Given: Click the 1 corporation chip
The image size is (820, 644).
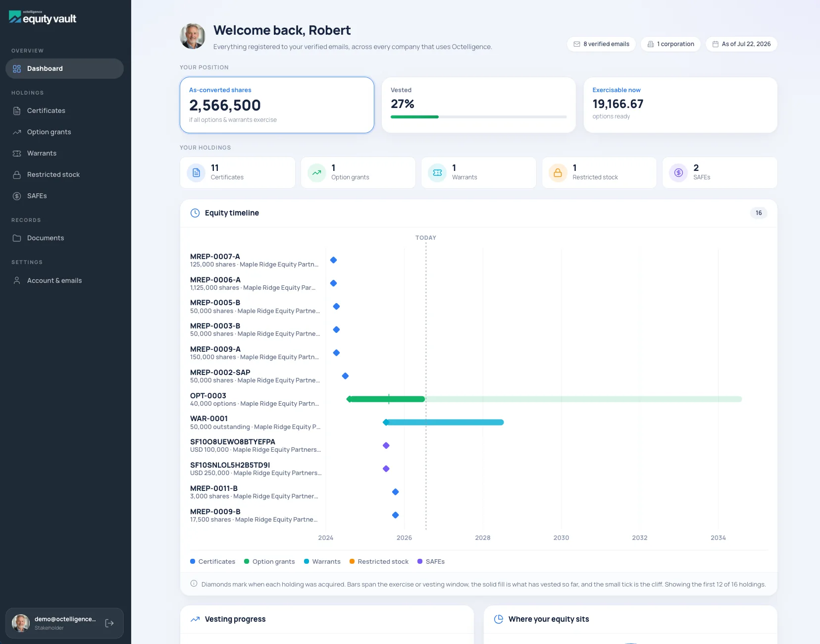Looking at the screenshot, I should [x=670, y=44].
